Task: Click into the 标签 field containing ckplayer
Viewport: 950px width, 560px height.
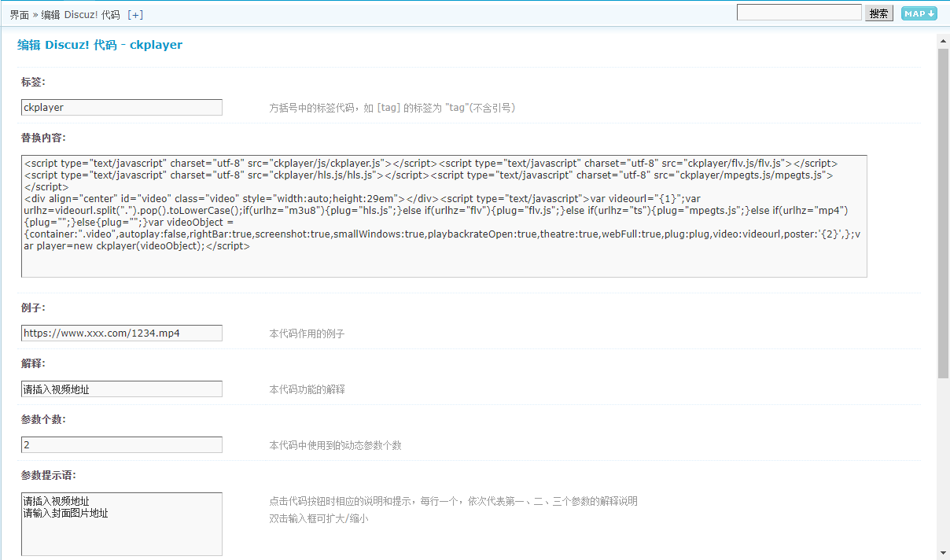Action: click(122, 107)
